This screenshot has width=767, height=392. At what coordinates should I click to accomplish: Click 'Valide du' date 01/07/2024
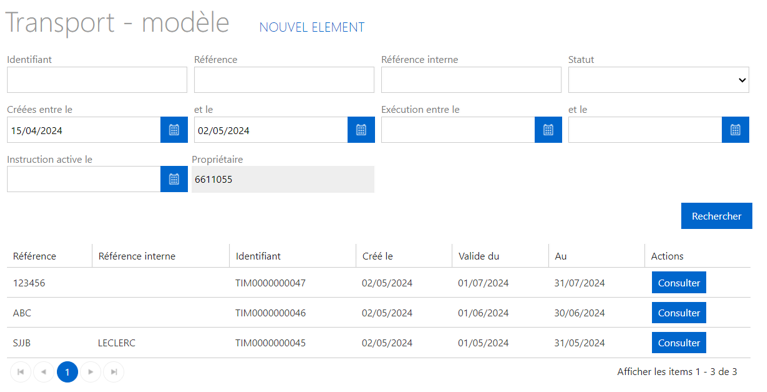pos(483,283)
